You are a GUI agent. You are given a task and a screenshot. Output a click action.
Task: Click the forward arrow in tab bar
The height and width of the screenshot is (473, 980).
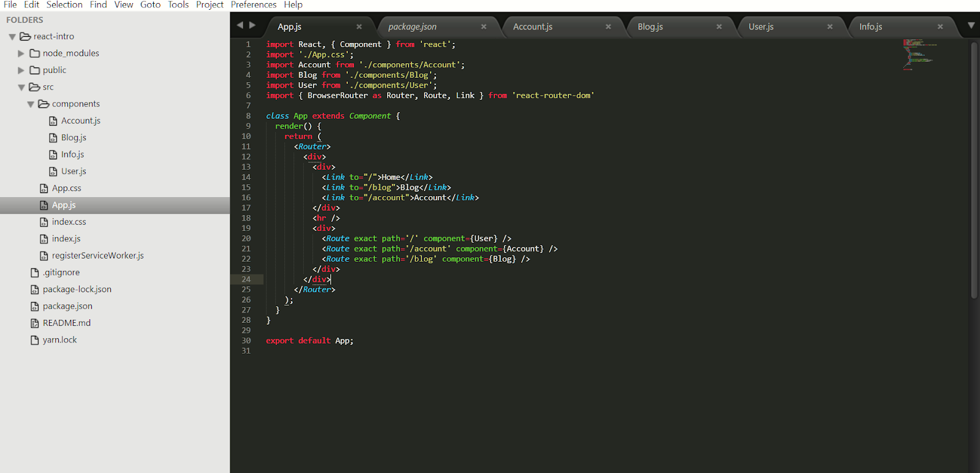coord(252,25)
